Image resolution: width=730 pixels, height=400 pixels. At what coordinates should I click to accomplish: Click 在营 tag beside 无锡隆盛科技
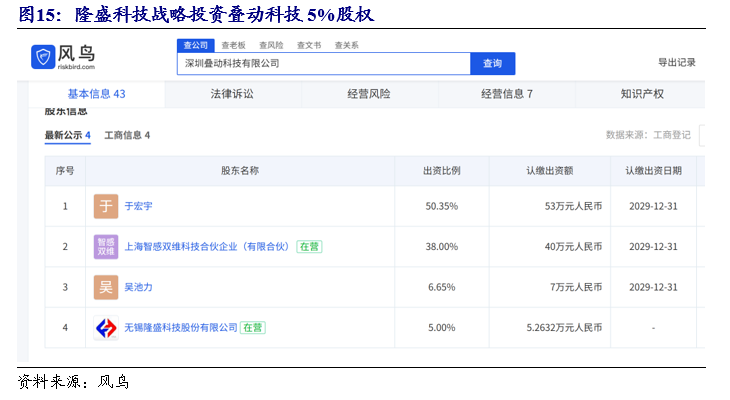coord(253,328)
